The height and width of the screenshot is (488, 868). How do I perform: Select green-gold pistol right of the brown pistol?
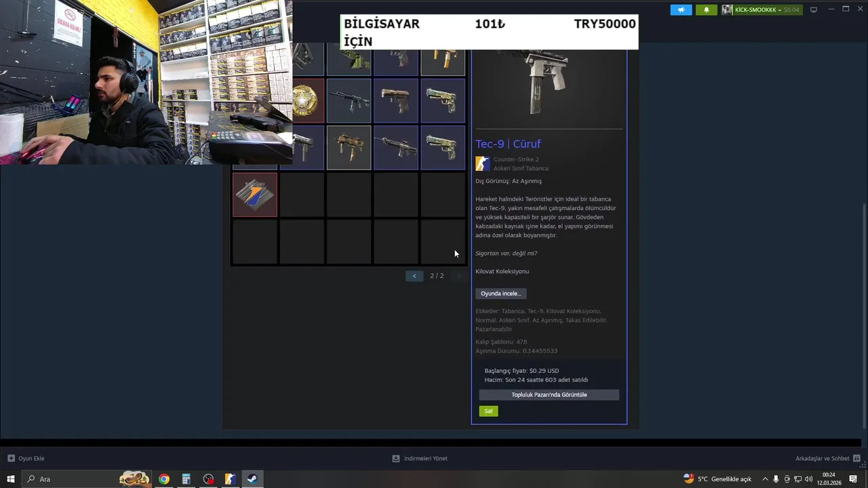[443, 101]
